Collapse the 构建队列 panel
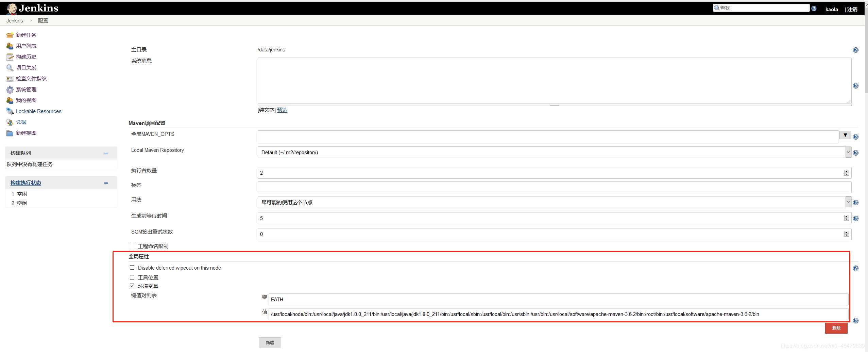The width and height of the screenshot is (868, 352). 106,154
